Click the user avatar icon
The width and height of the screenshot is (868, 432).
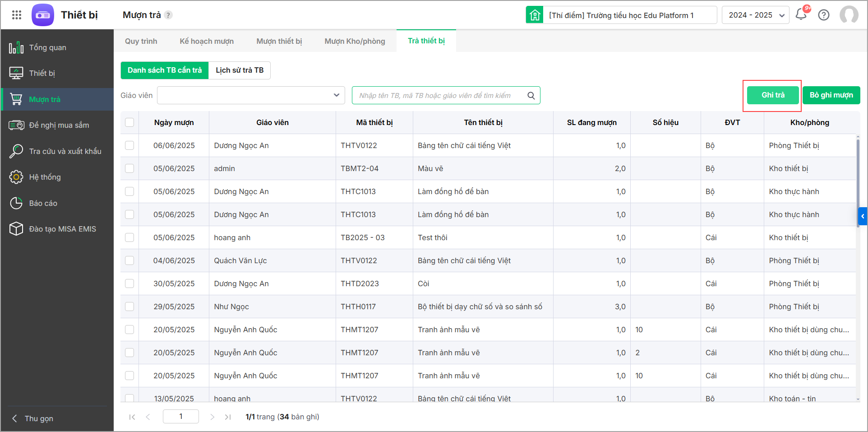(x=849, y=15)
